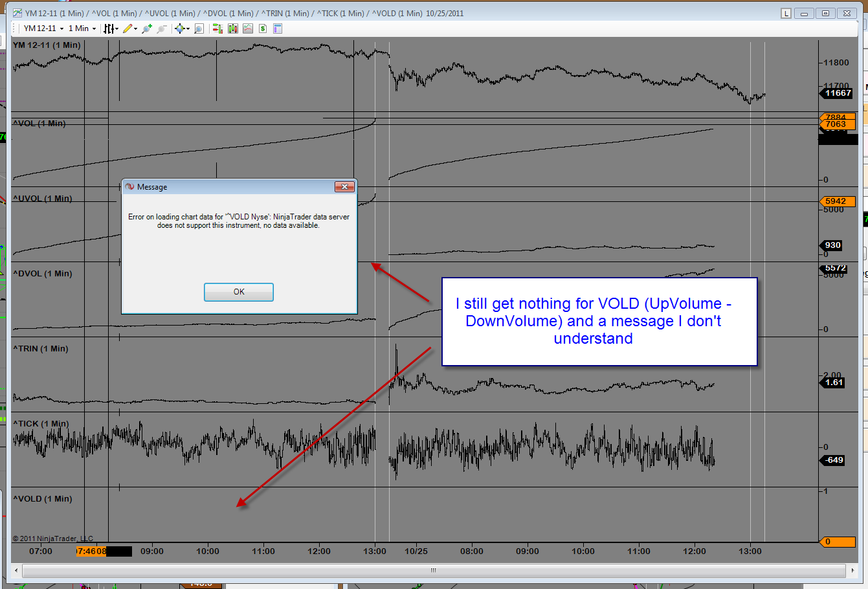
Task: Open the crosshair pointer dropdown
Action: [x=182, y=28]
